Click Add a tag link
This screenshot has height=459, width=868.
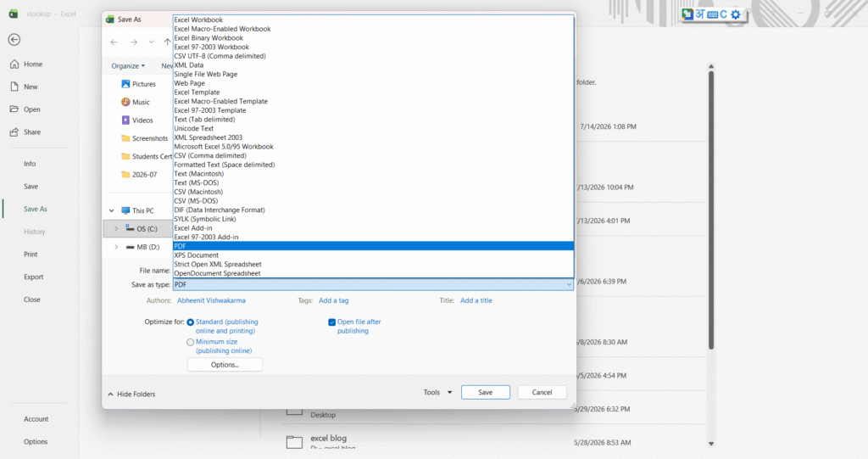click(334, 300)
